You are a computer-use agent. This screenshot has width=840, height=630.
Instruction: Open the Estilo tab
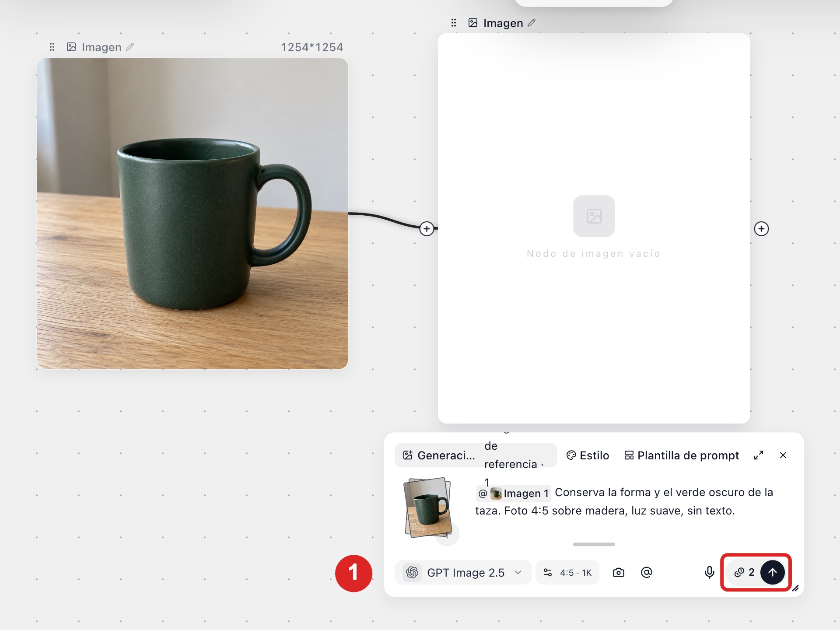point(588,455)
